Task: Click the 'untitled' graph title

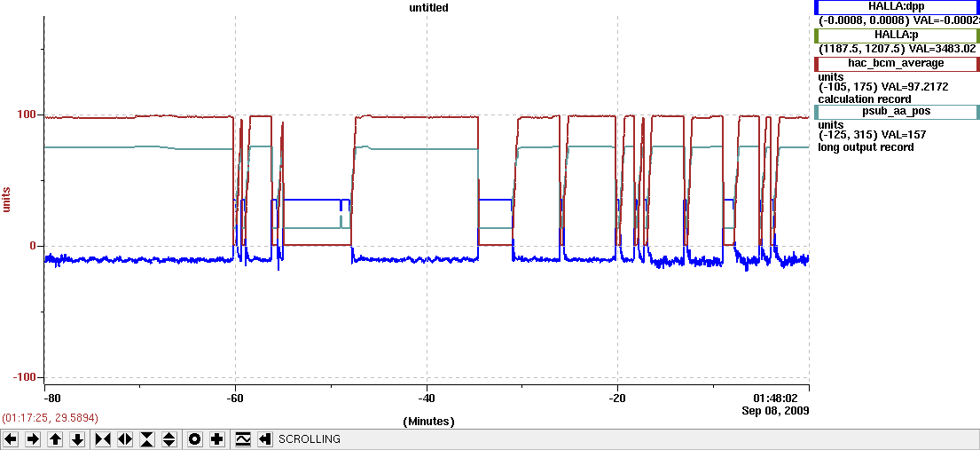Action: pyautogui.click(x=427, y=7)
